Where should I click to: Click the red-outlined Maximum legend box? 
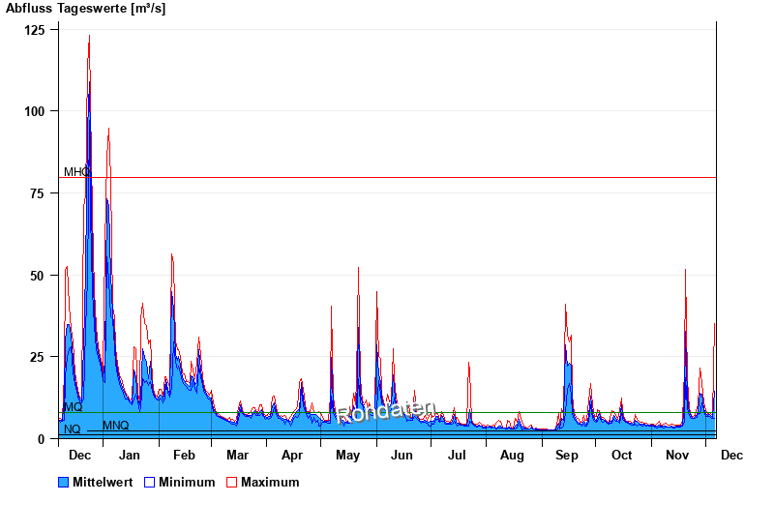tap(231, 482)
